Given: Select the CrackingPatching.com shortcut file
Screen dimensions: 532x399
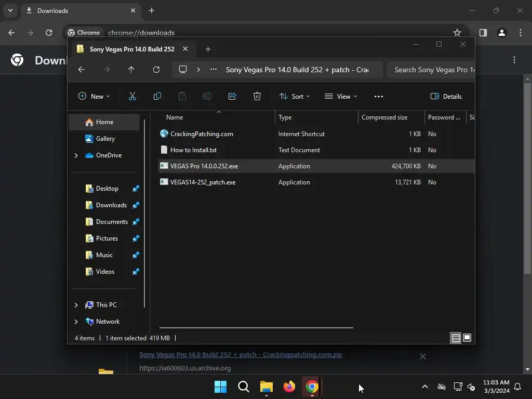Looking at the screenshot, I should pyautogui.click(x=202, y=134).
